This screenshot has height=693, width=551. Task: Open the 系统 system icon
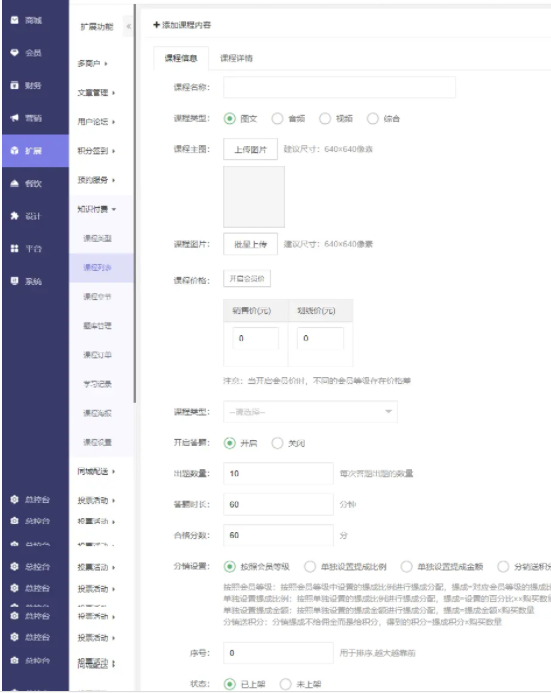pos(15,281)
